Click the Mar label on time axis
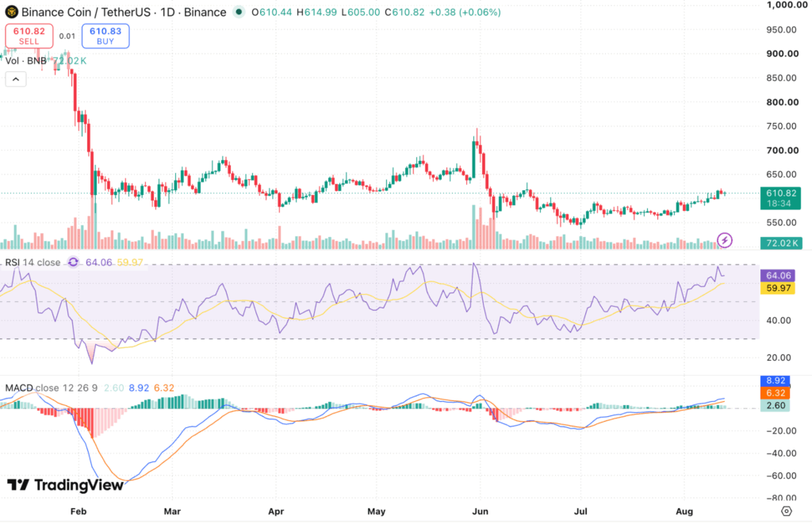This screenshot has width=812, height=524. pyautogui.click(x=172, y=511)
